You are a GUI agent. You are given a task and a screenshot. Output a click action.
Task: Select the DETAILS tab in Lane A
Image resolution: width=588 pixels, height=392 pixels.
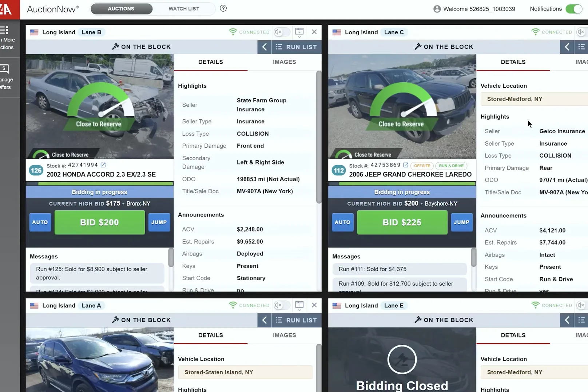[x=211, y=336]
